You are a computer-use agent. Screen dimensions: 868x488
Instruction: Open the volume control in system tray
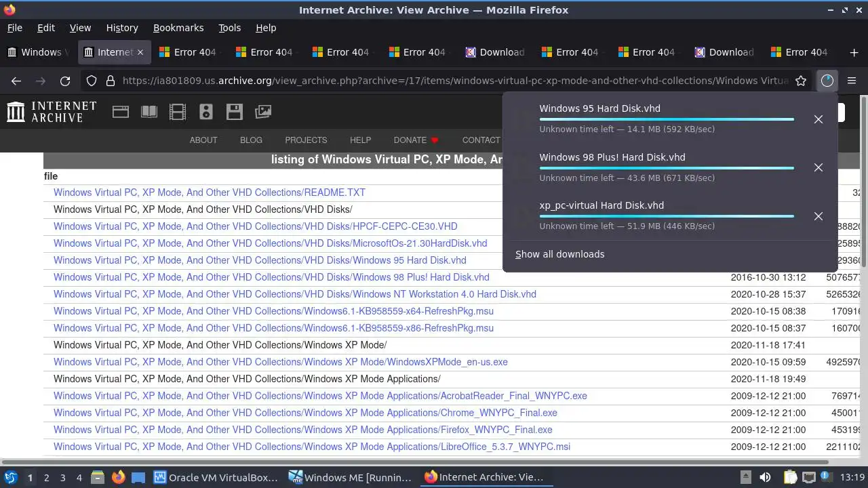tap(765, 477)
